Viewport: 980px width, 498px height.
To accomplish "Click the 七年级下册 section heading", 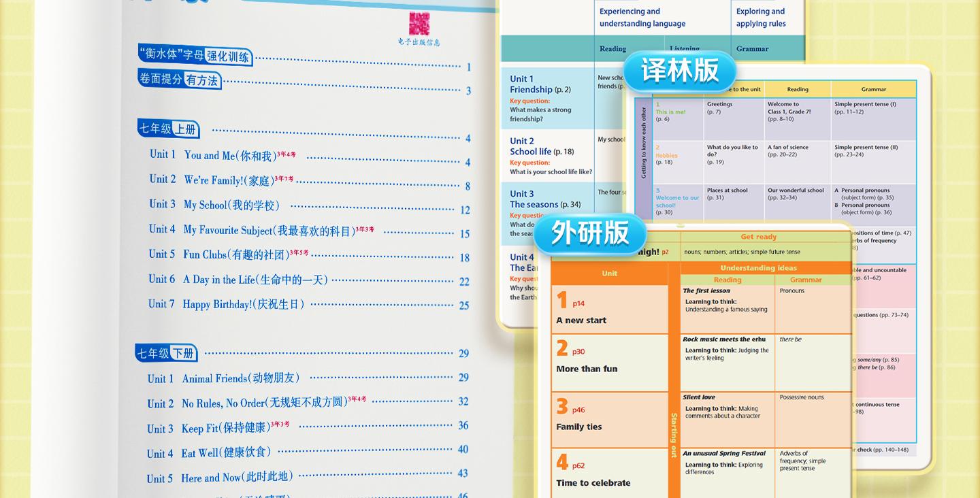I will [x=167, y=354].
